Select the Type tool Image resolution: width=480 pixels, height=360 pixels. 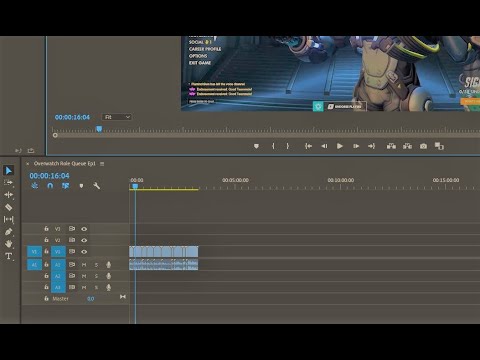tap(9, 256)
